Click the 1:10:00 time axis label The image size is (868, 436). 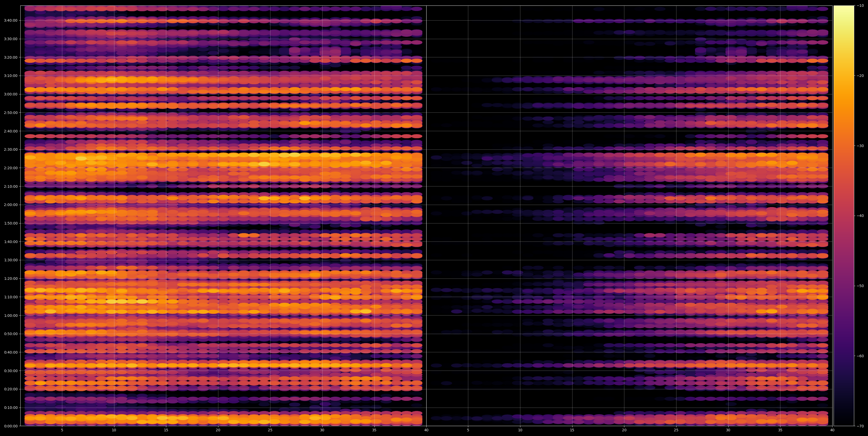tap(10, 297)
